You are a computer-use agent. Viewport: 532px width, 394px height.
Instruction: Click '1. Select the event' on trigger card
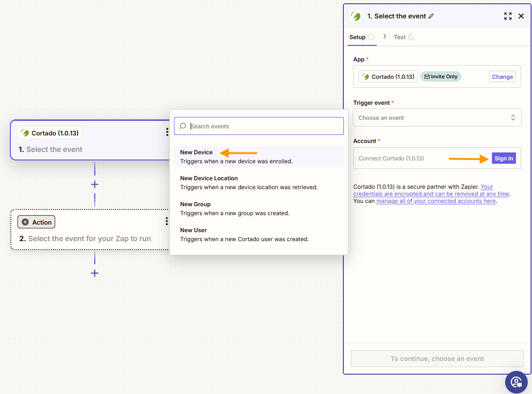tap(50, 149)
